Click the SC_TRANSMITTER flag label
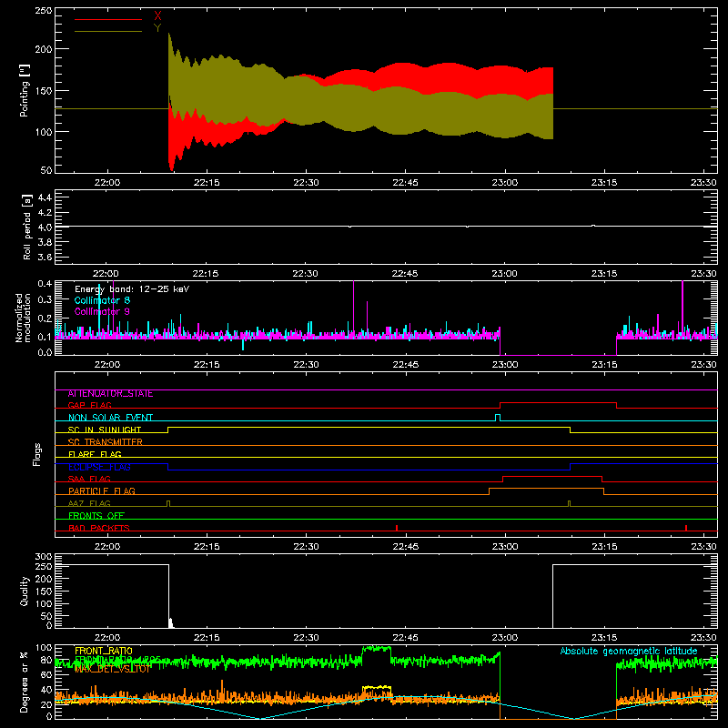Screen dimensions: 728x728 [106, 442]
